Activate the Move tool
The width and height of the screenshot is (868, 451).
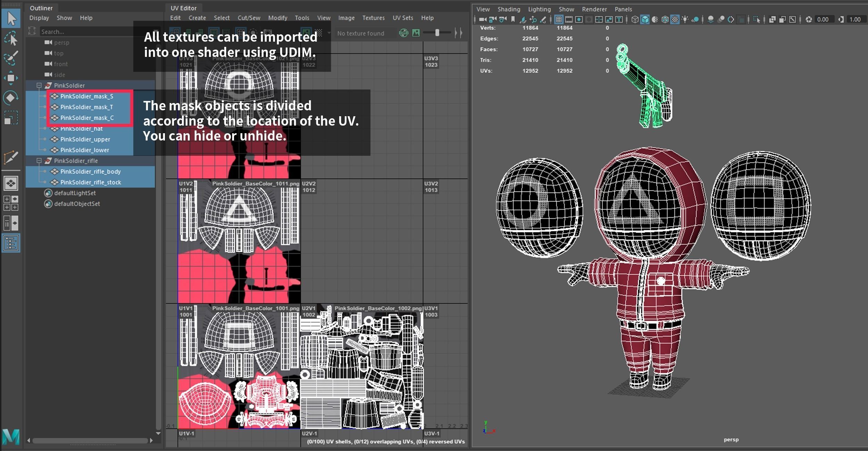pyautogui.click(x=11, y=78)
